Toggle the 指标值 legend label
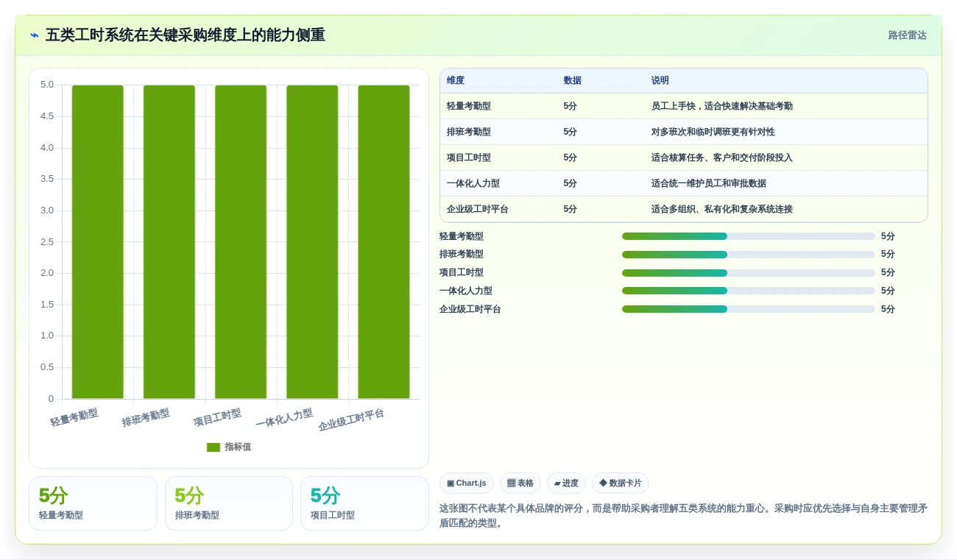957x560 pixels. 238,447
